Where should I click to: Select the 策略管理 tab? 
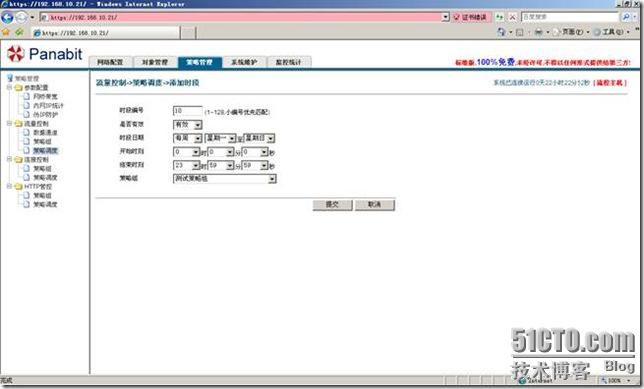200,62
